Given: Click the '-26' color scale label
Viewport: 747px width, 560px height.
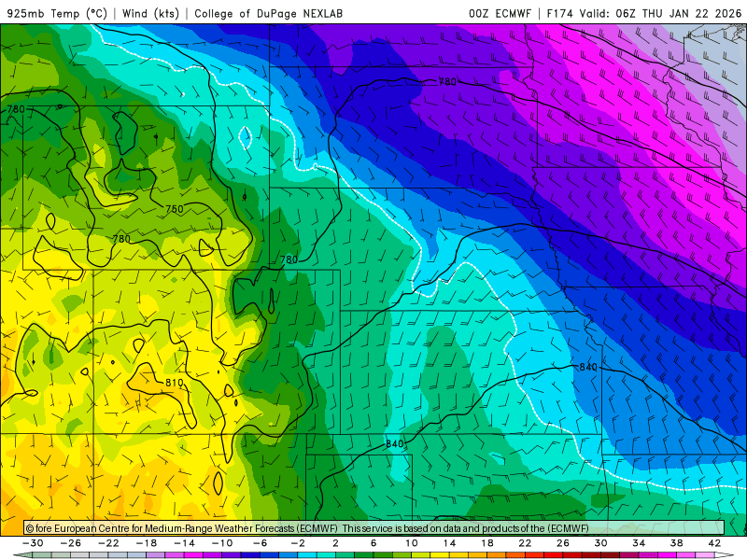Looking at the screenshot, I should [x=71, y=543].
